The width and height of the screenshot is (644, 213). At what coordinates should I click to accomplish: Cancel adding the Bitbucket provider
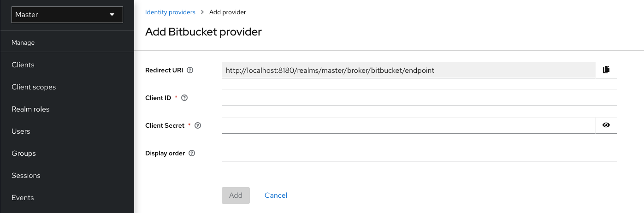pyautogui.click(x=276, y=195)
